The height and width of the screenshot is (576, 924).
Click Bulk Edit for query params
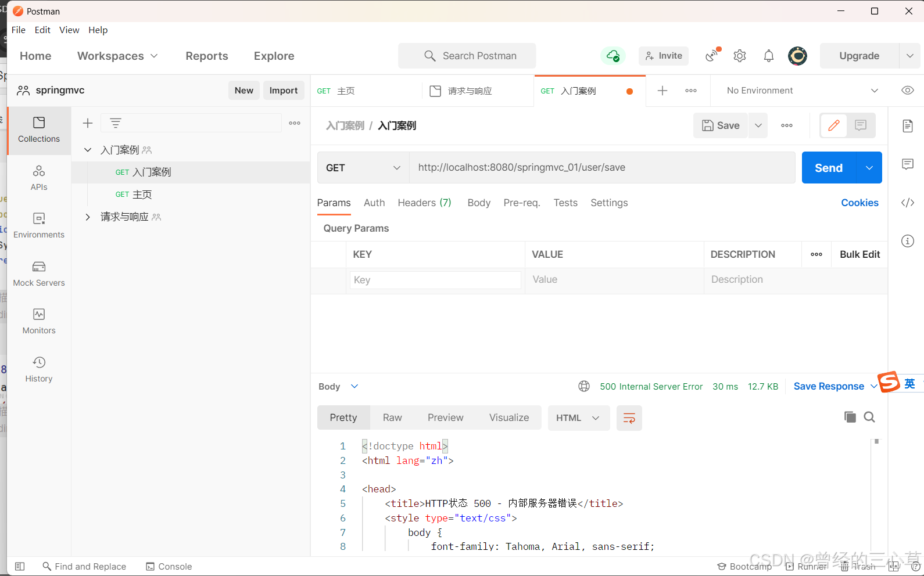(859, 254)
